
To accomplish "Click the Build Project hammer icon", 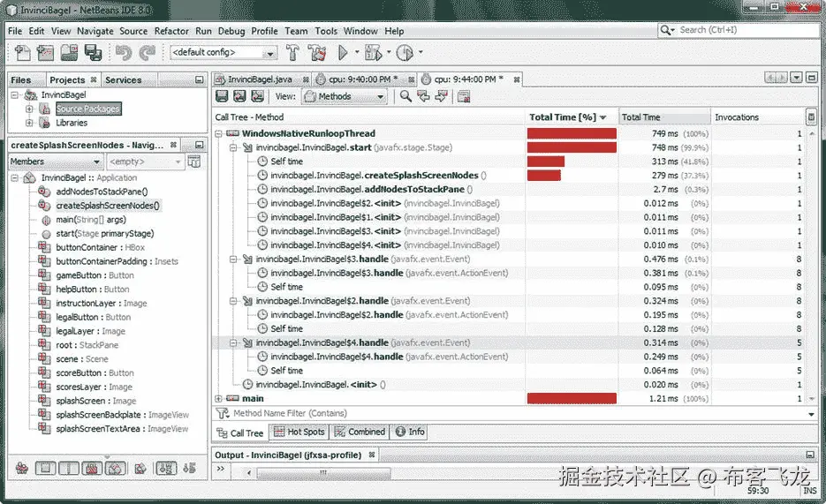I will (293, 53).
